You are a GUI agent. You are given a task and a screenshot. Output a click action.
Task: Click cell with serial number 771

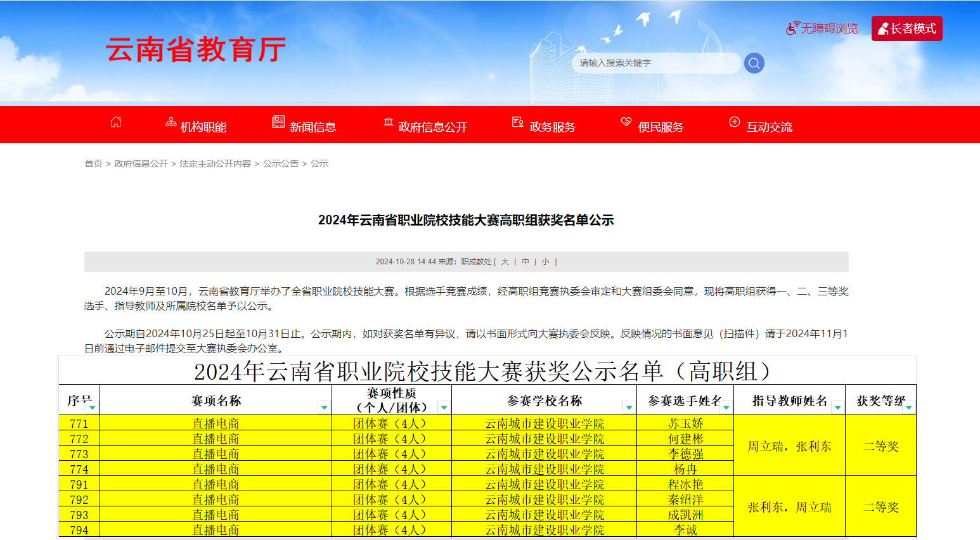point(79,423)
